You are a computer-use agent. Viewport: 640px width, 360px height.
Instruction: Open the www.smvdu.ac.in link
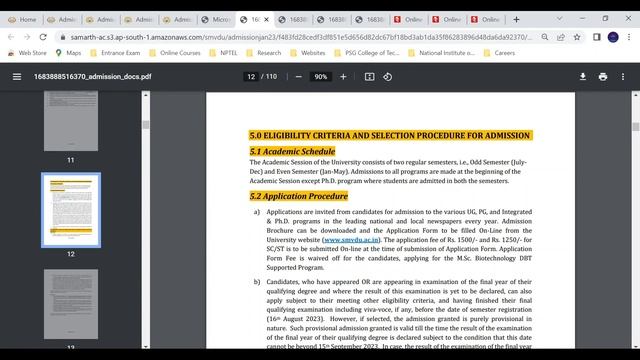(x=351, y=240)
